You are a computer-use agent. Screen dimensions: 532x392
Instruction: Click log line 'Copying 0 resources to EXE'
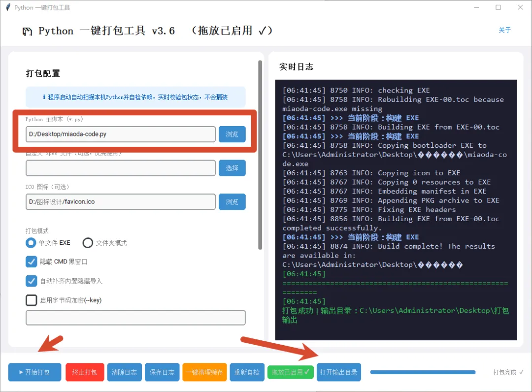click(387, 182)
